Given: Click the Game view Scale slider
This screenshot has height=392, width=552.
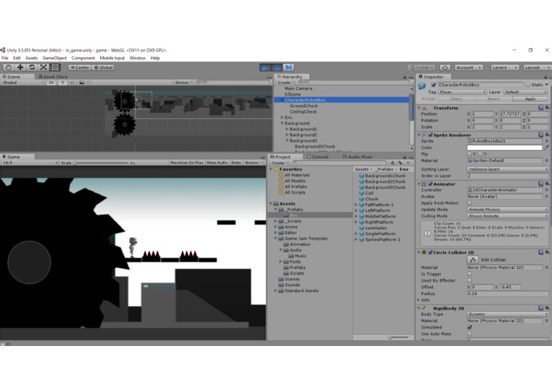Looking at the screenshot, I should [102, 163].
